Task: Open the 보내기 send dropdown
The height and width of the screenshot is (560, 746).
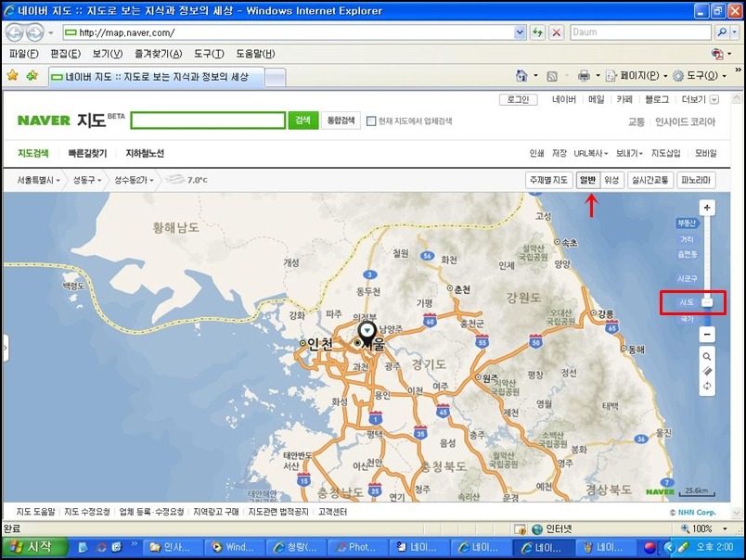Action: point(629,153)
